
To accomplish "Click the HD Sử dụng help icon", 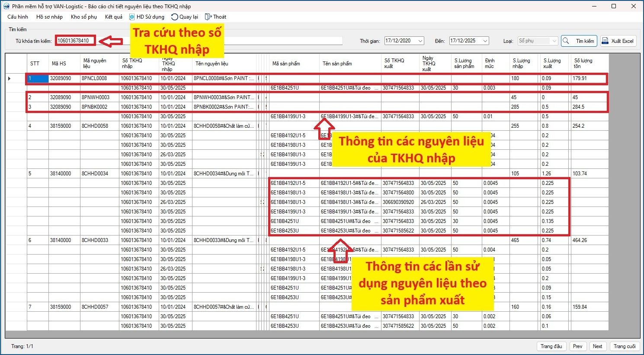I will pyautogui.click(x=132, y=17).
